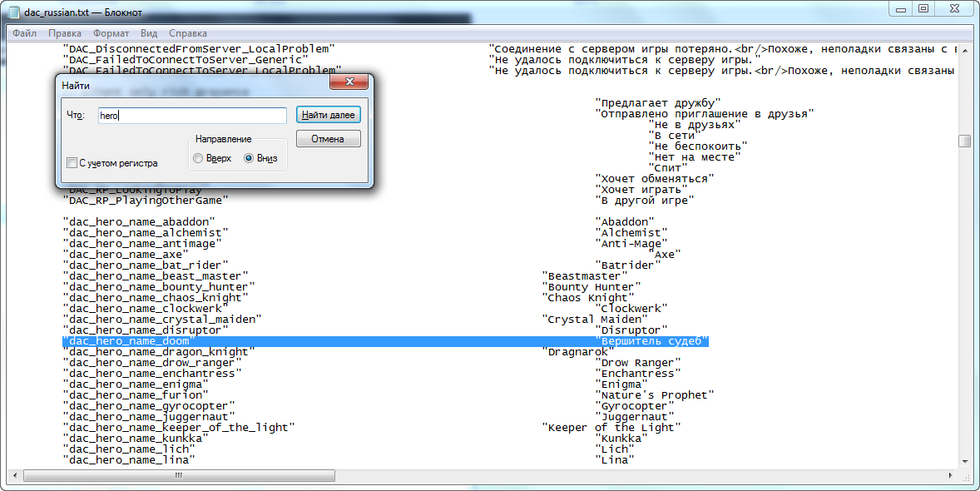Click the "dac_hero_name_beast_master" key text

pos(156,275)
